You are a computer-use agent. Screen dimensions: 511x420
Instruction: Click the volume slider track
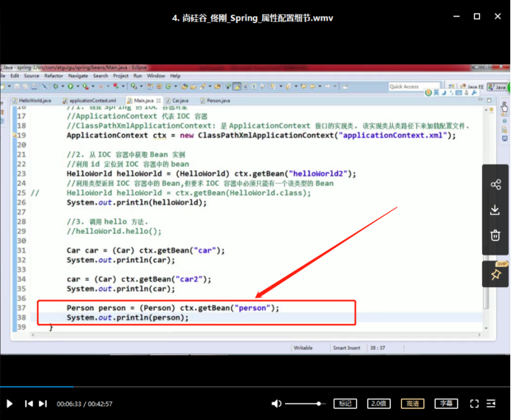pos(306,404)
